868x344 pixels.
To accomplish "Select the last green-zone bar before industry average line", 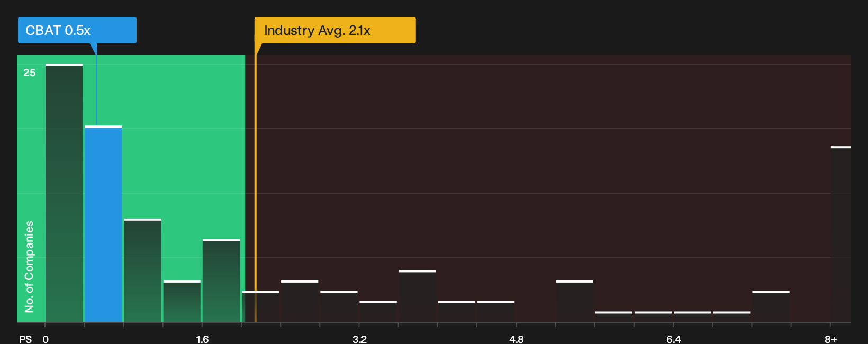I will click(221, 280).
